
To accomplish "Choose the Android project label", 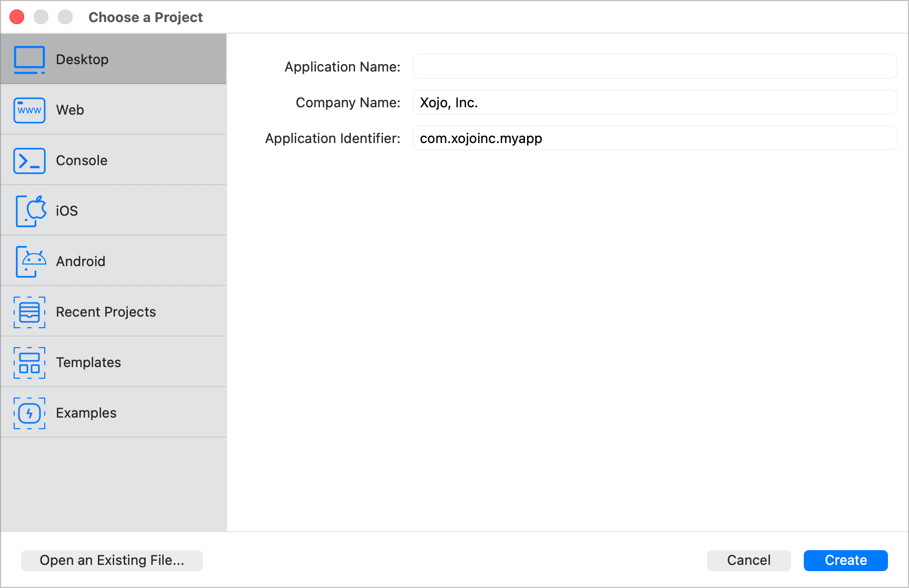I will click(x=80, y=261).
